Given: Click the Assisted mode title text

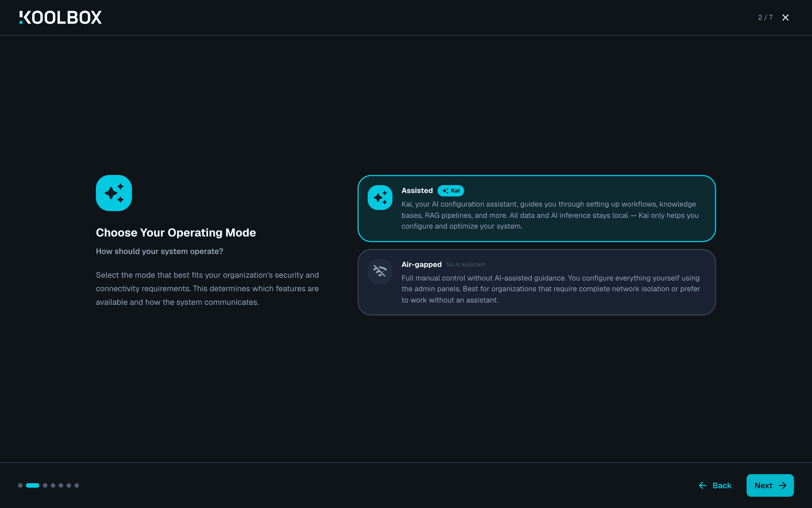Looking at the screenshot, I should point(417,190).
